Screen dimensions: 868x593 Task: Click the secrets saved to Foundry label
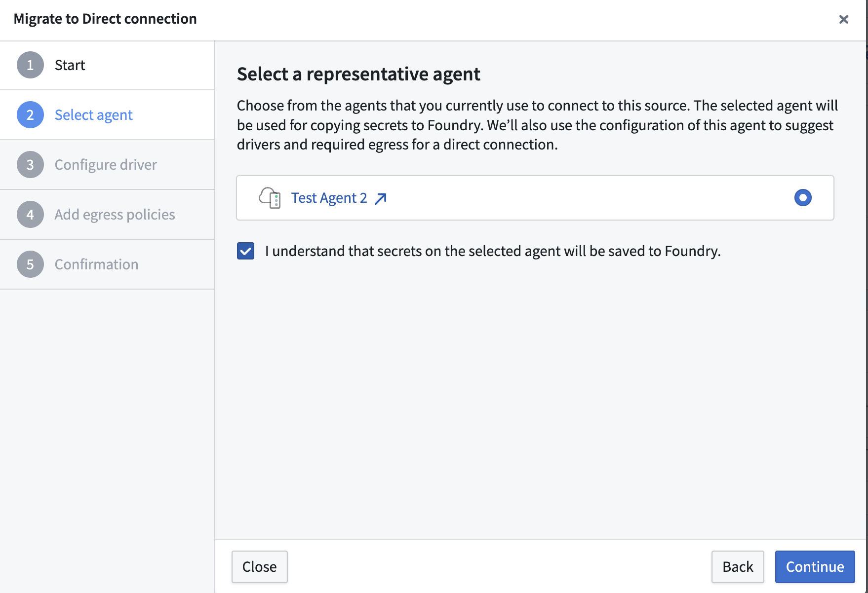click(x=492, y=251)
